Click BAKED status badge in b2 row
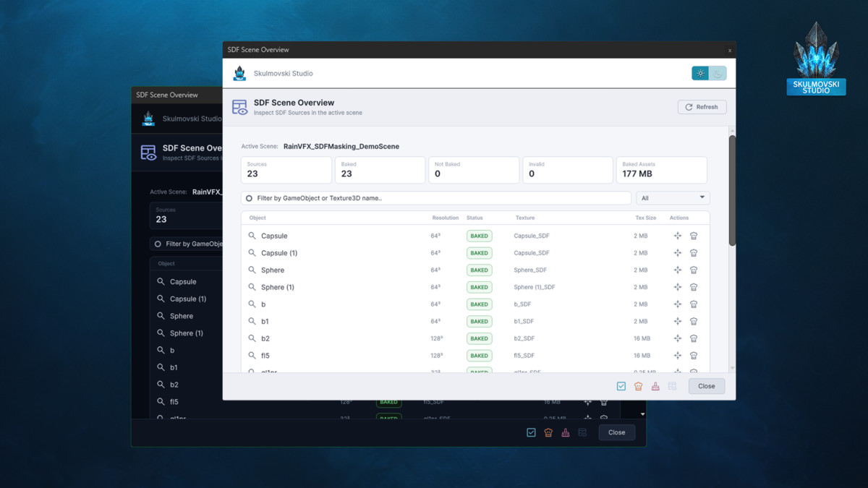This screenshot has width=868, height=488. 479,338
